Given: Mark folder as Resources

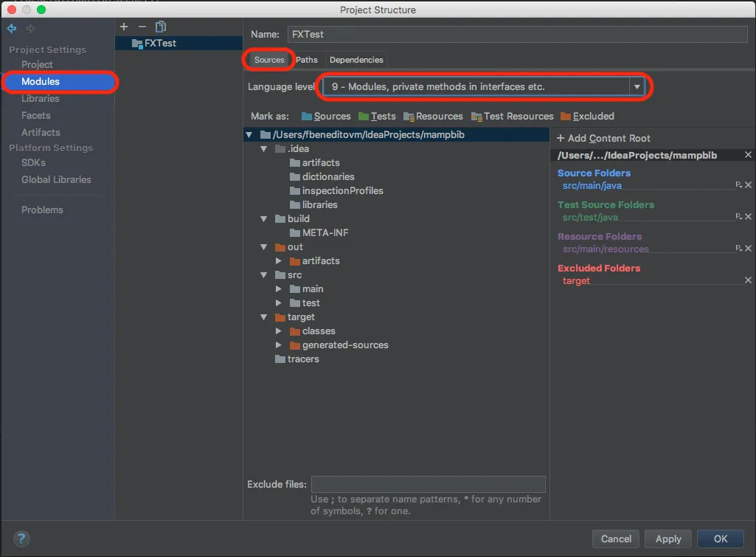Looking at the screenshot, I should [433, 117].
